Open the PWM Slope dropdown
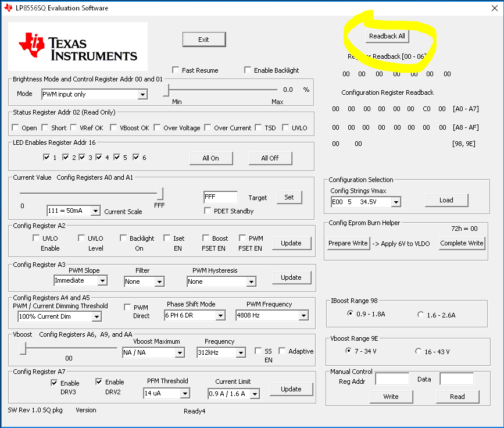Image resolution: width=504 pixels, height=428 pixels. 81,280
